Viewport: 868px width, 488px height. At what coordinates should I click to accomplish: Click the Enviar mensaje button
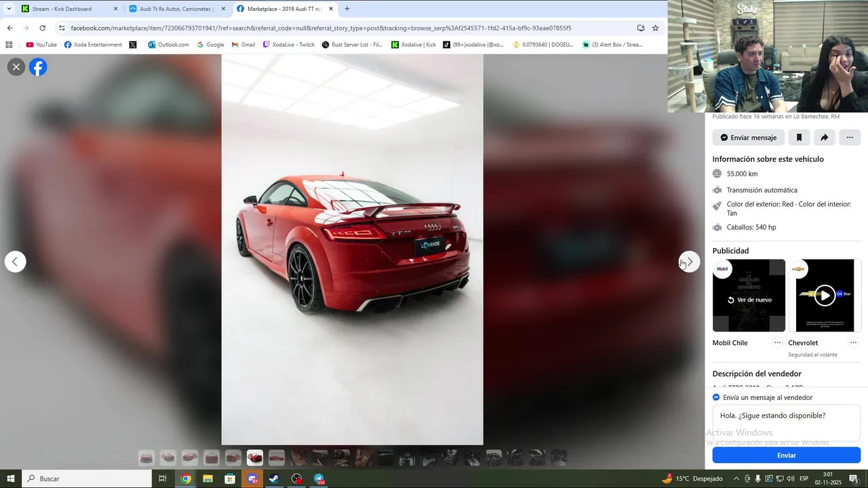(748, 138)
